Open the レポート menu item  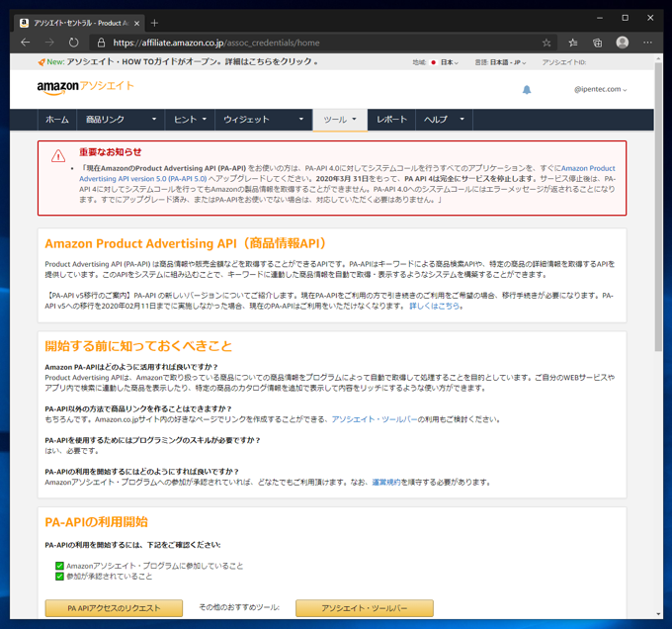tap(391, 120)
